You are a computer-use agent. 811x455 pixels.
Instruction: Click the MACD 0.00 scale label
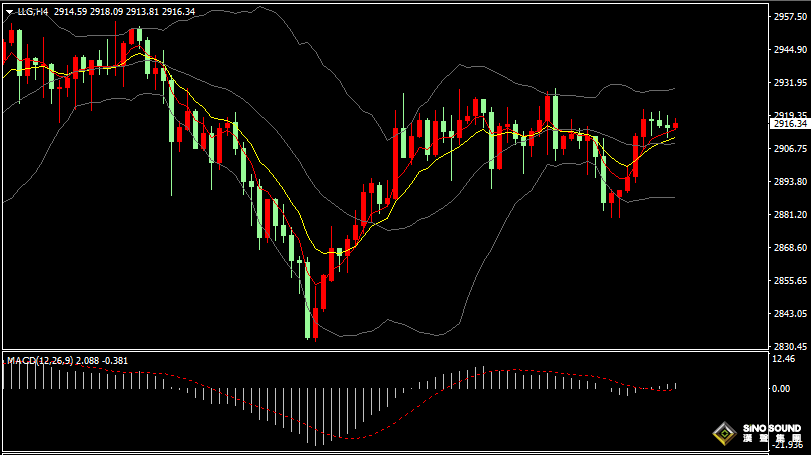pyautogui.click(x=784, y=388)
